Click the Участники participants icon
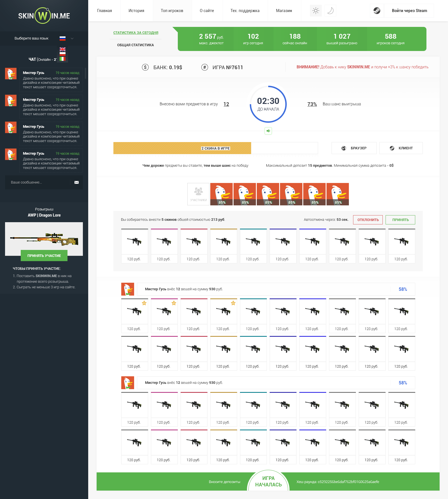This screenshot has height=499, width=448. 199,194
